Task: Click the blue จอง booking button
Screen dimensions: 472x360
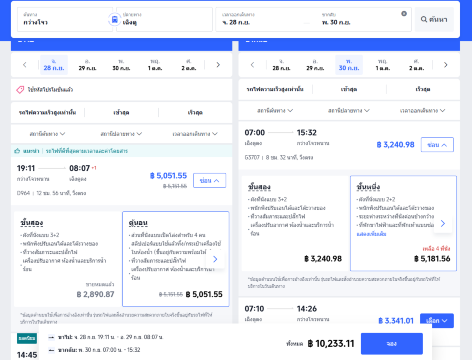Action: click(392, 344)
